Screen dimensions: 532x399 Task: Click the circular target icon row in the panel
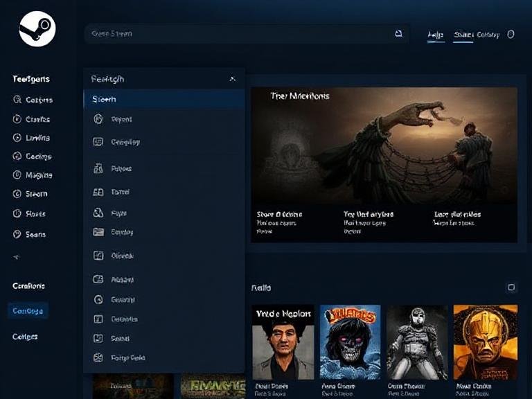(164, 299)
